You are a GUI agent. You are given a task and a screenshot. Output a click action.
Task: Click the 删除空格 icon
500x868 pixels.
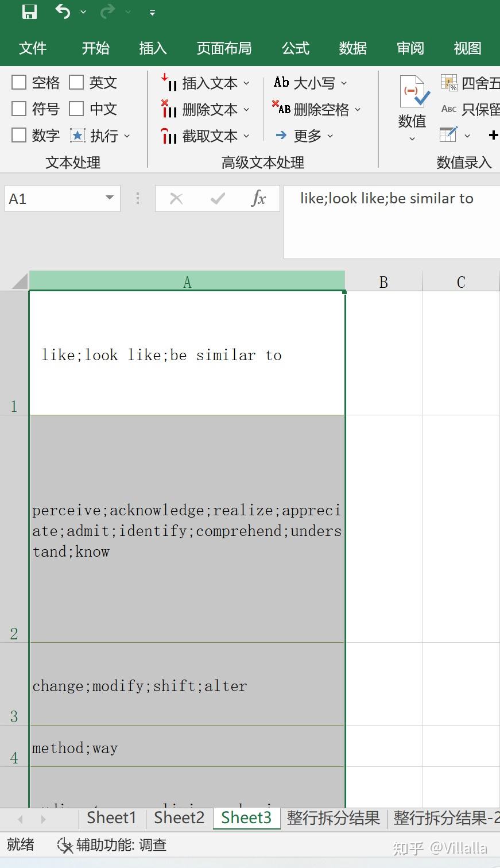click(281, 108)
